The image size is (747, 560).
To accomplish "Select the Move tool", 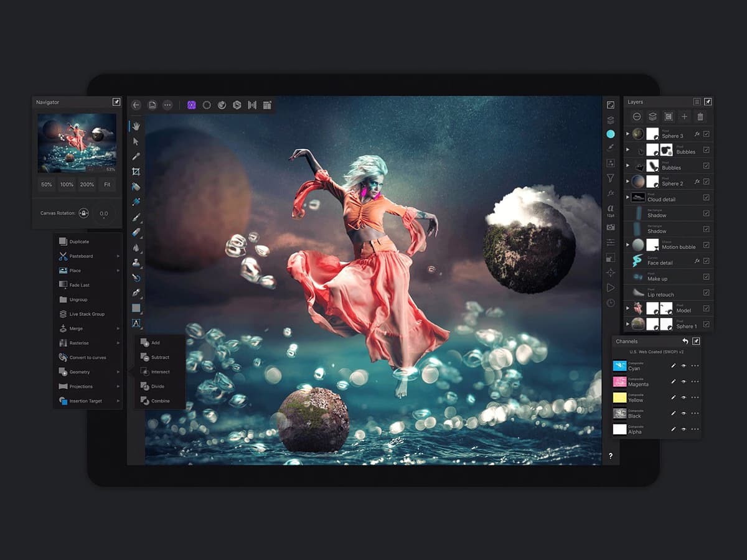I will (x=136, y=141).
